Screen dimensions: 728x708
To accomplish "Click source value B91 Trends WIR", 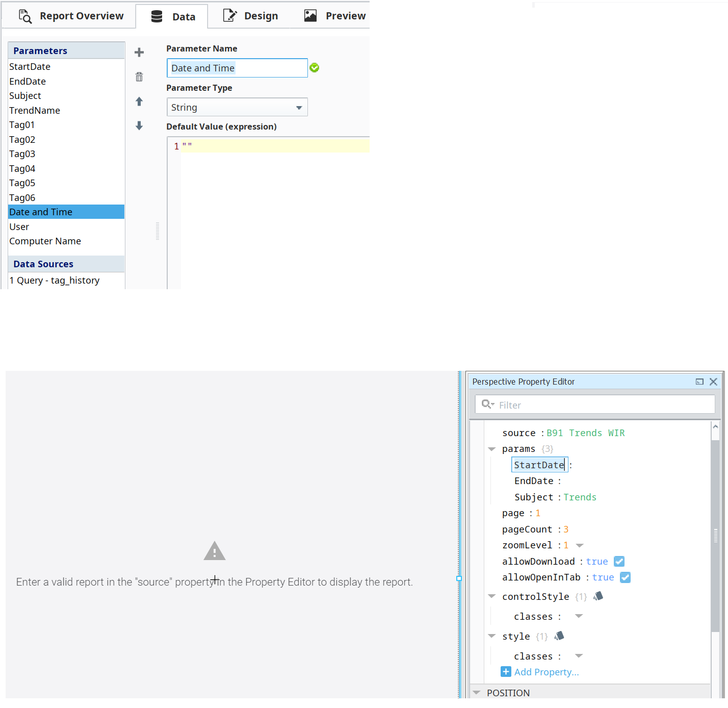I will tap(585, 433).
